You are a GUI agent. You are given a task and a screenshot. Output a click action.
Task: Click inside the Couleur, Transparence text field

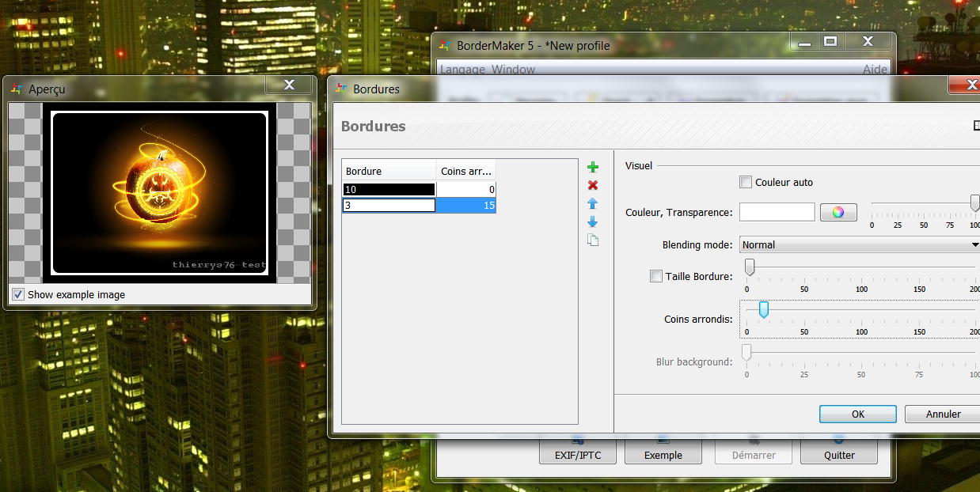click(x=777, y=211)
